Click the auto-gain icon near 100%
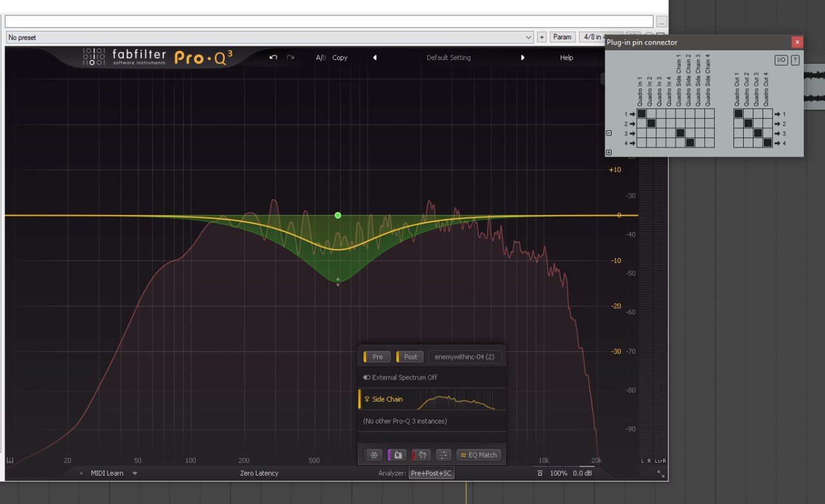The image size is (825, 504). click(540, 473)
